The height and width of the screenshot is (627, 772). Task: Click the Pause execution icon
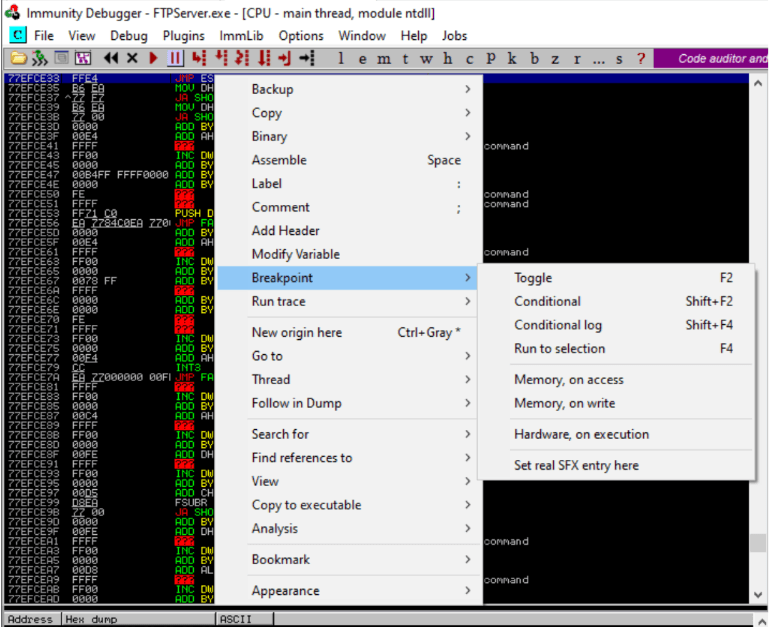coord(174,58)
